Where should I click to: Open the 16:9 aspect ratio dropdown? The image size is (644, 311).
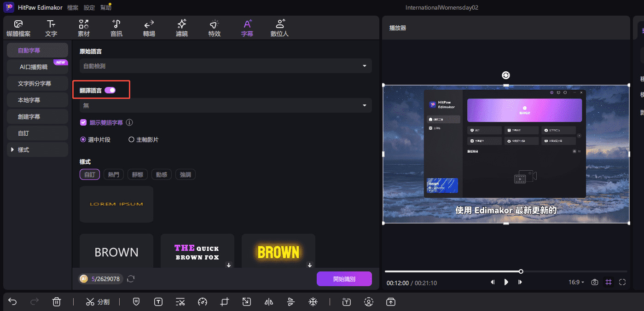[x=576, y=282]
